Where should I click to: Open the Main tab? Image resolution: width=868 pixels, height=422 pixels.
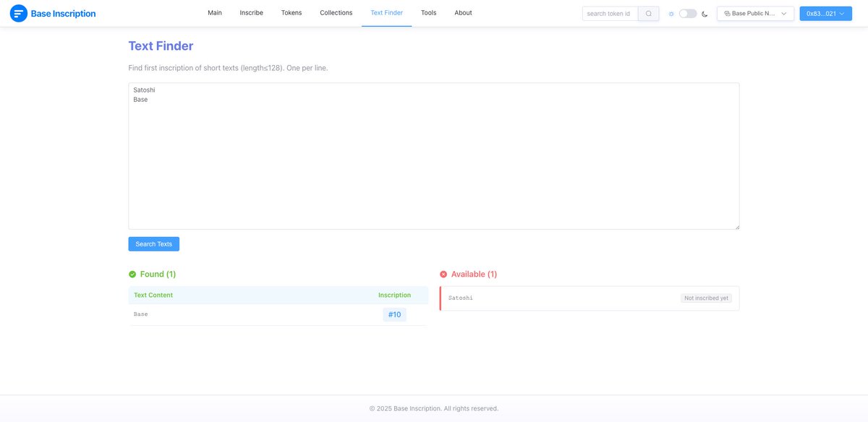[215, 13]
